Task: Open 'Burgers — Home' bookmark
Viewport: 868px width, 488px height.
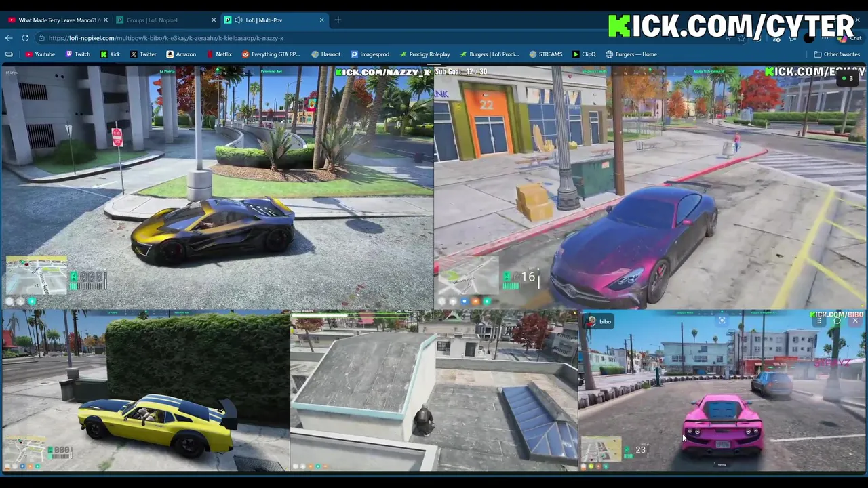Action: (x=631, y=54)
